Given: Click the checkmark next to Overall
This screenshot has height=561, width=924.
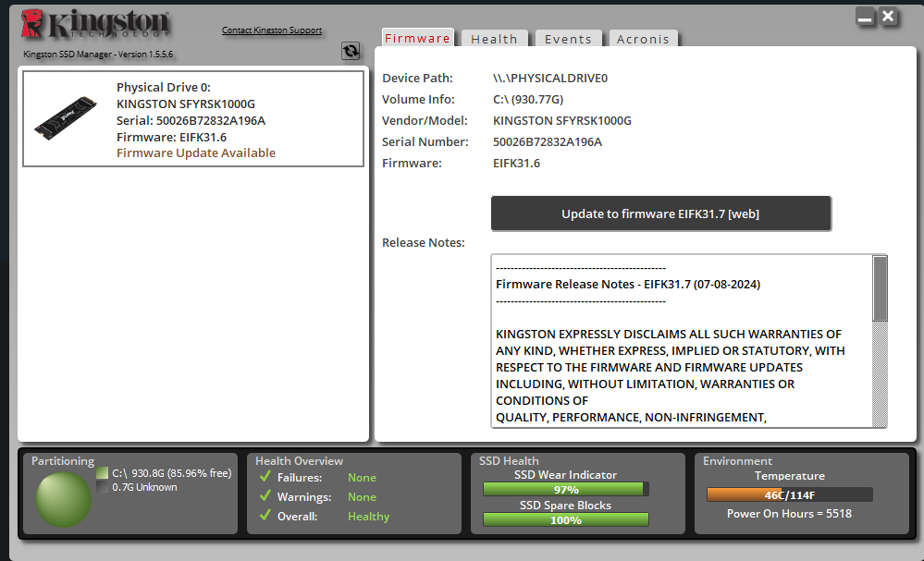Looking at the screenshot, I should [265, 515].
